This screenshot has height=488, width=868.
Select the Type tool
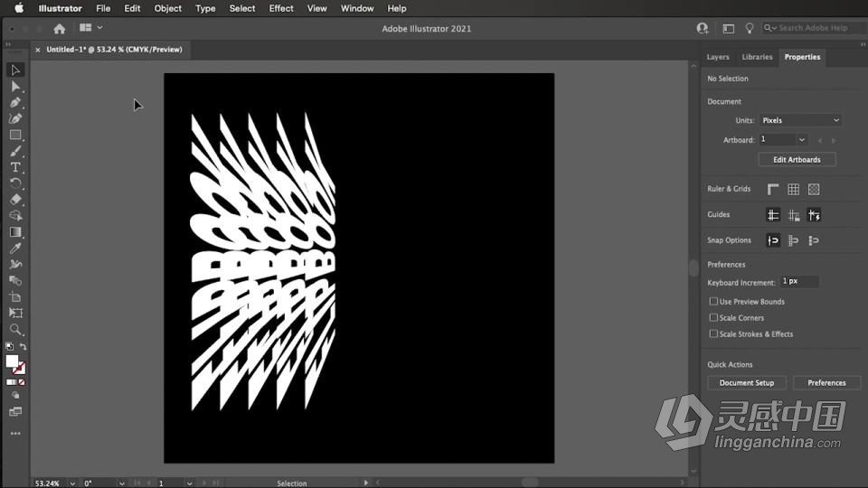[x=15, y=167]
